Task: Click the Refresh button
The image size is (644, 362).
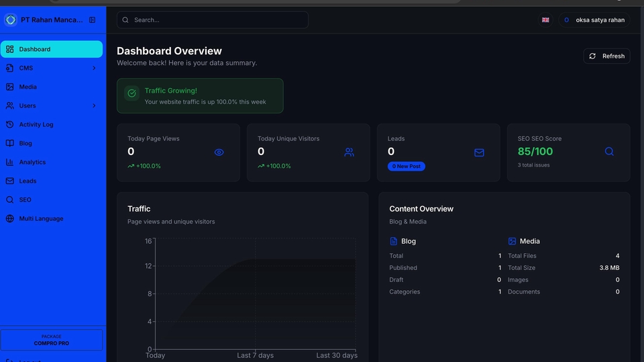Action: click(x=606, y=56)
